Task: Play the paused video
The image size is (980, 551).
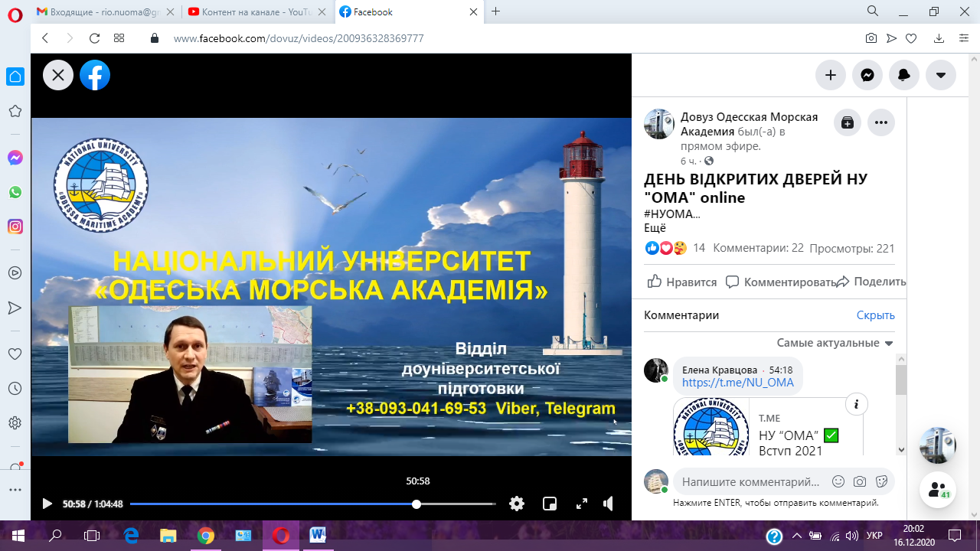Action: [x=47, y=504]
